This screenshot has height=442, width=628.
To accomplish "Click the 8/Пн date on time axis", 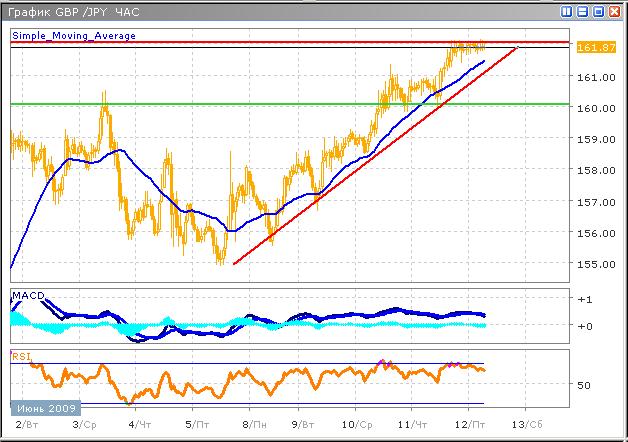I will point(256,425).
